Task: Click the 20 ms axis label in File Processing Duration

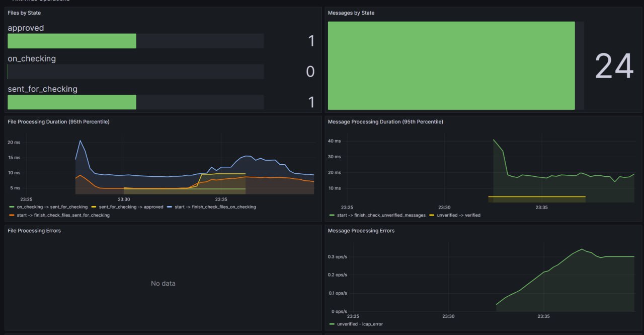Action: tap(14, 143)
